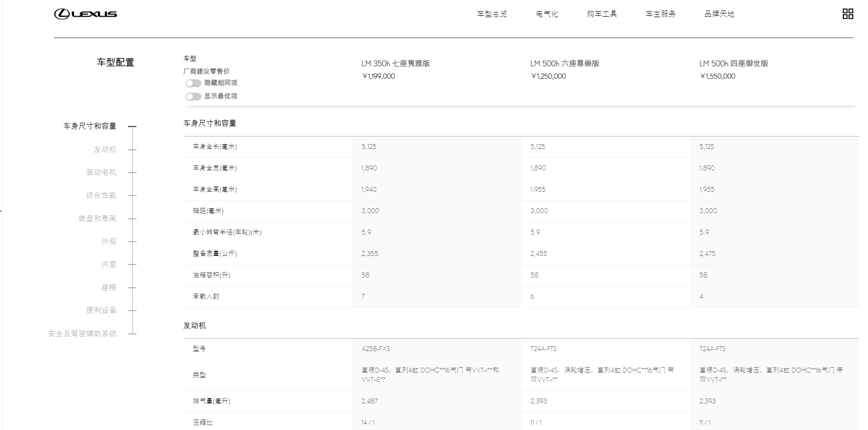The height and width of the screenshot is (430, 868).
Task: Navigate to 综合性能 in the sidebar
Action: point(101,195)
